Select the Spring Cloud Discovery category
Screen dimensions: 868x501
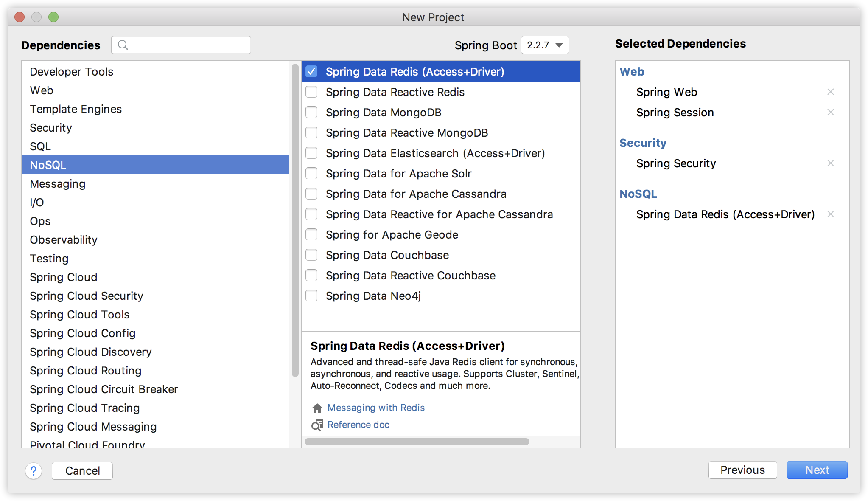[90, 352]
